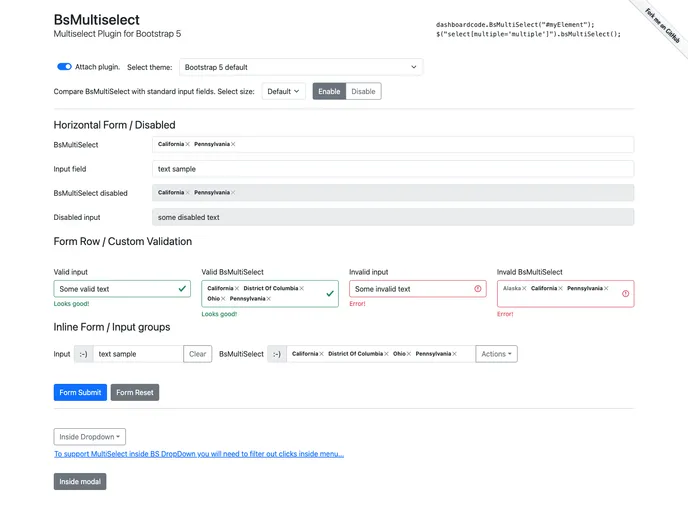688x512 pixels.
Task: Remove Ohio tag in Valid BsMultiSelect
Action: (x=223, y=299)
